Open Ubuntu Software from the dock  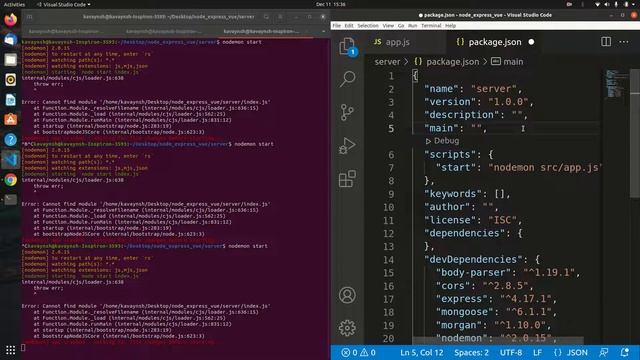(x=11, y=120)
